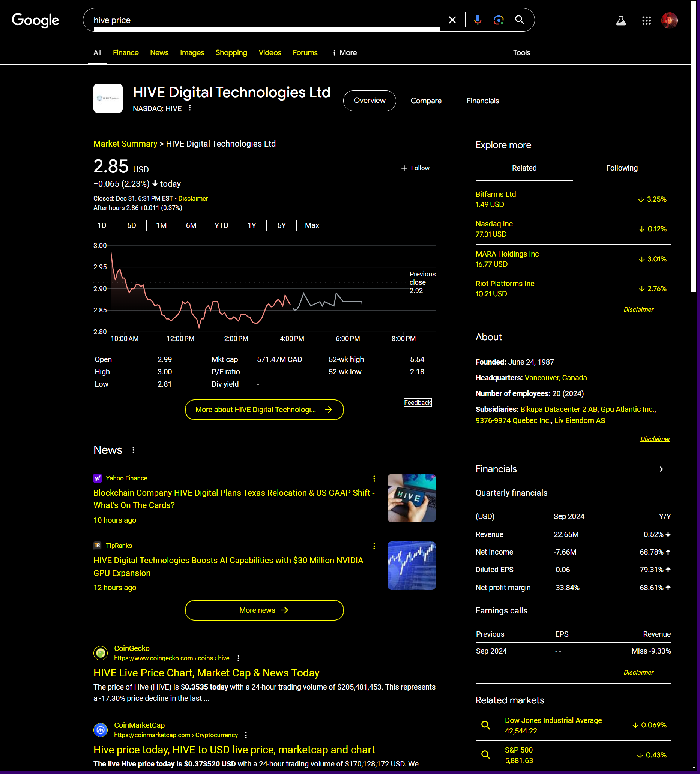The width and height of the screenshot is (700, 774).
Task: Switch to the Following tab in Explore more
Action: (622, 168)
